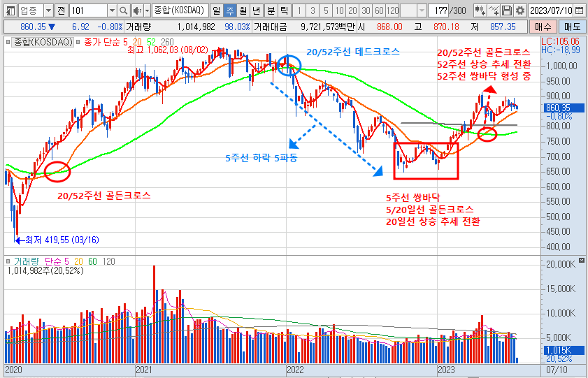
Task: Click the 2023/07/10 date field
Action: pyautogui.click(x=551, y=10)
